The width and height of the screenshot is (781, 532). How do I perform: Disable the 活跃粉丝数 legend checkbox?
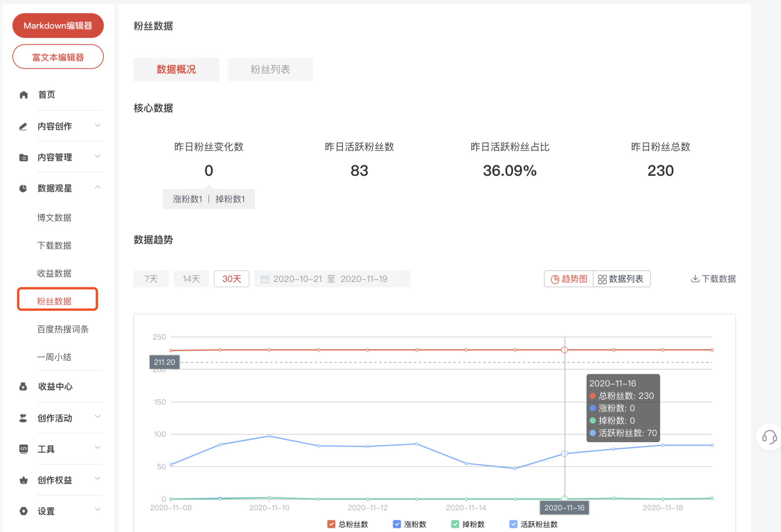tap(513, 524)
